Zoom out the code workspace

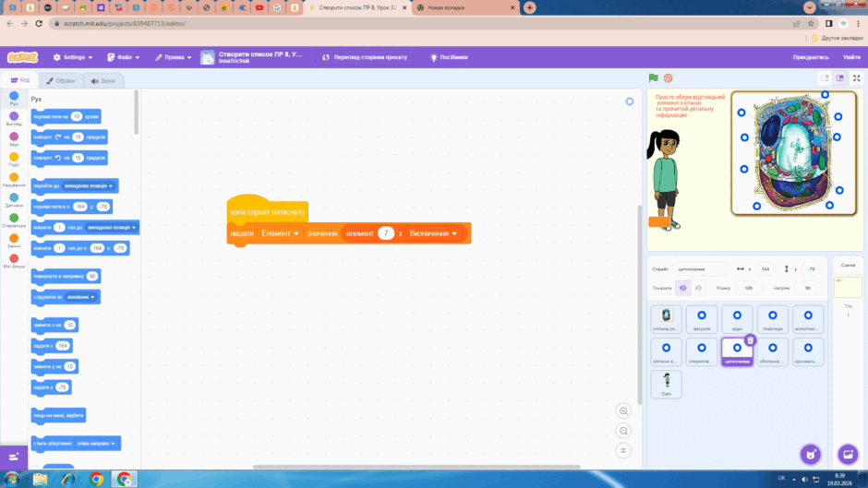point(623,431)
